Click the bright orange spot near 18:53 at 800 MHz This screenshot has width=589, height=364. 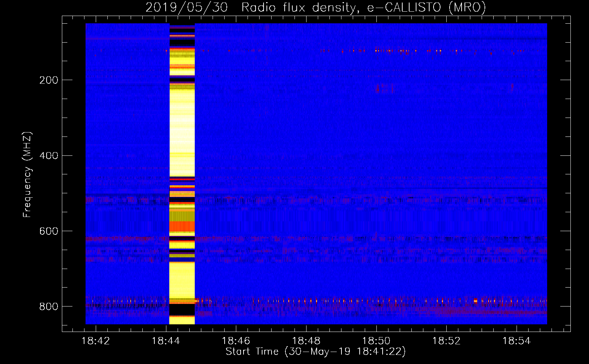click(475, 301)
